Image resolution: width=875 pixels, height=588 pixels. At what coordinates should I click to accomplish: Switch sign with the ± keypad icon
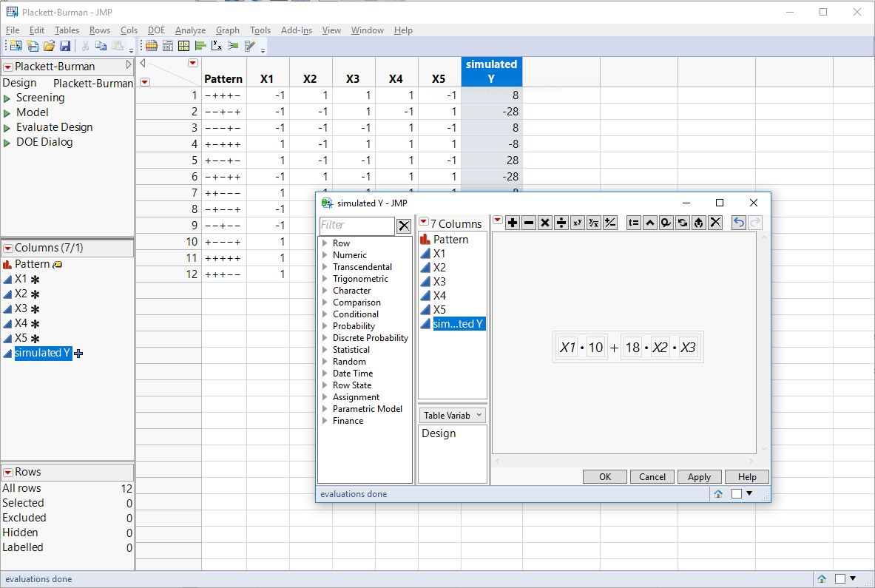[609, 222]
